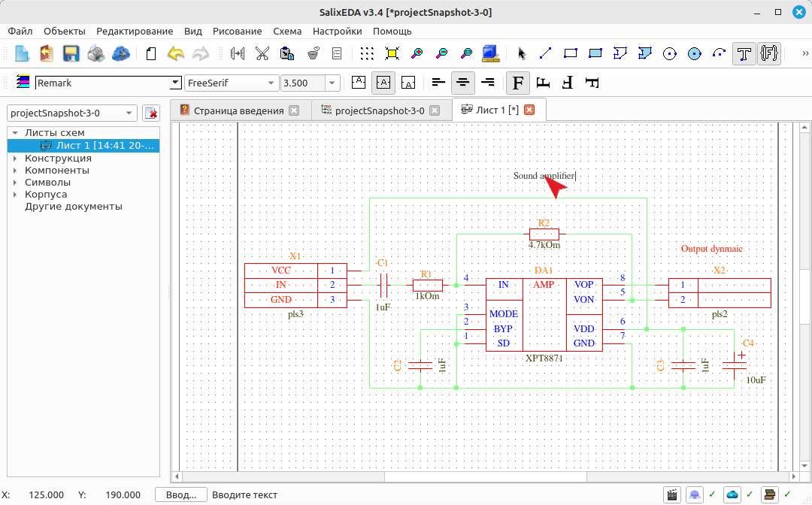Click the blue cloud storage icon in toolbar
Image resolution: width=812 pixels, height=505 pixels.
pos(120,53)
